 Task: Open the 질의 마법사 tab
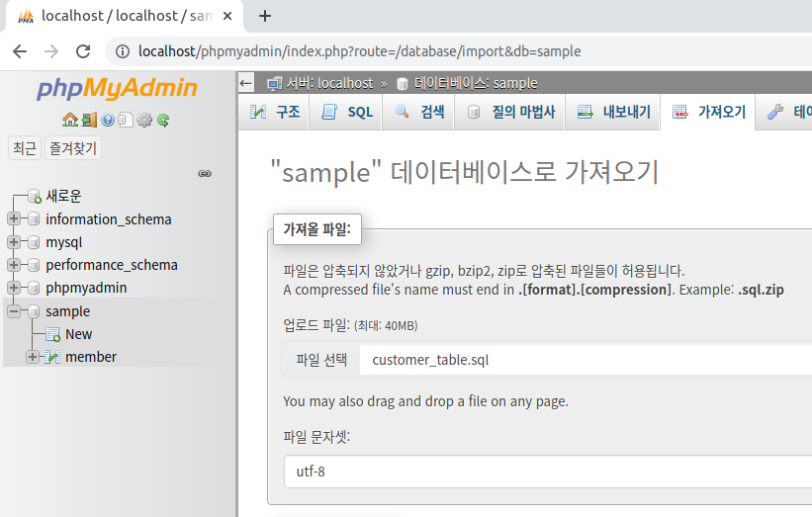[x=510, y=112]
